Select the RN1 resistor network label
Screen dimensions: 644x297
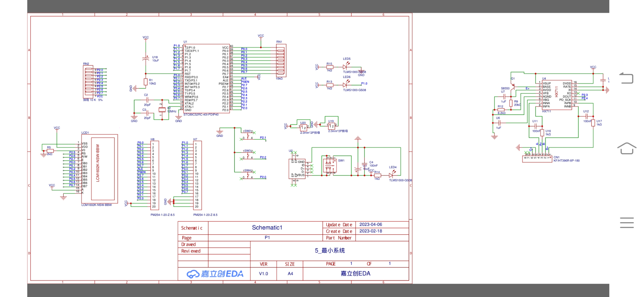(279, 42)
